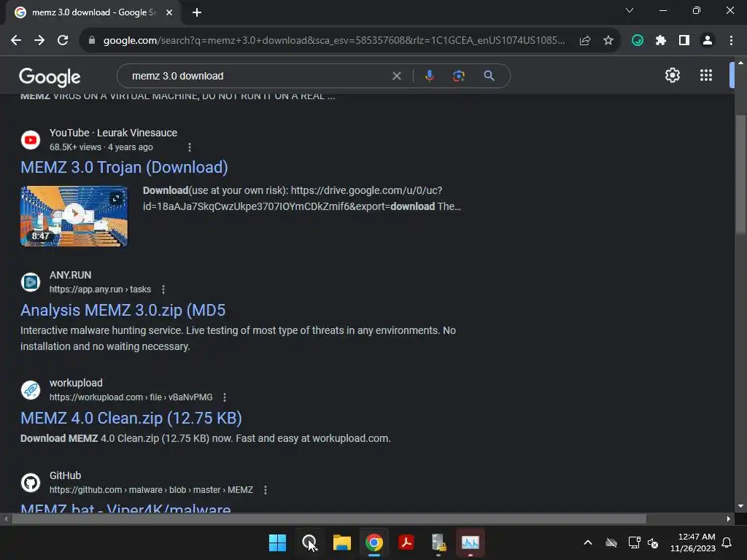747x560 pixels.
Task: Open tab search dropdown chevron
Action: click(x=630, y=10)
